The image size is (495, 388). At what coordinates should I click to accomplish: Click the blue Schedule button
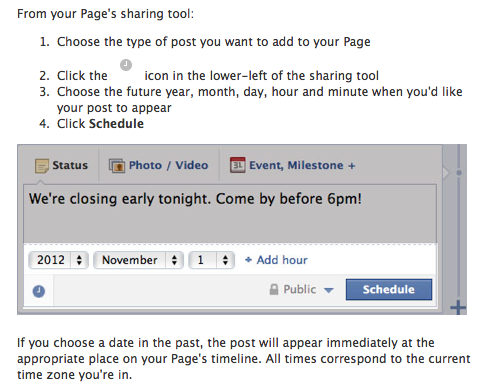pos(389,289)
